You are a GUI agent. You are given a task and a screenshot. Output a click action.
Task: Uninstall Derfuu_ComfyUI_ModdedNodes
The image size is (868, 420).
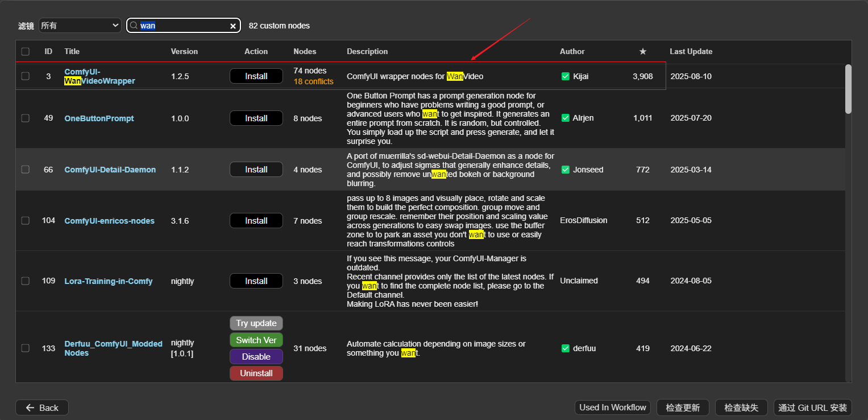pos(256,373)
